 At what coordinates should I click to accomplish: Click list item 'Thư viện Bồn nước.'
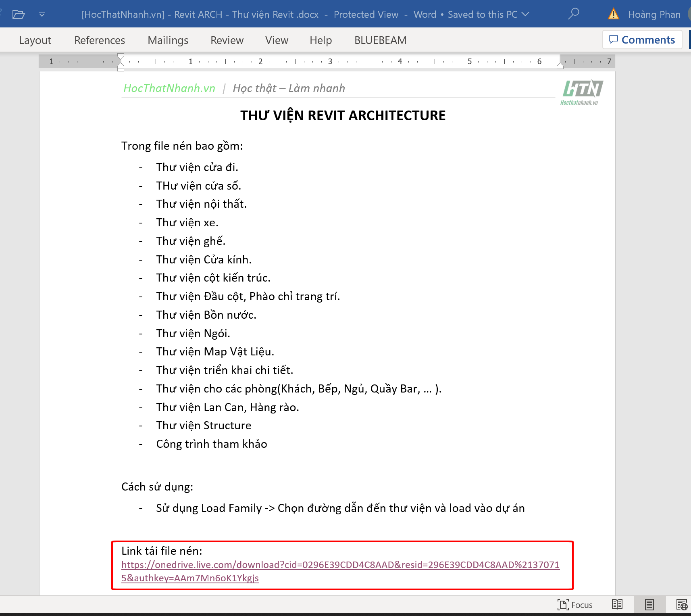click(x=206, y=315)
